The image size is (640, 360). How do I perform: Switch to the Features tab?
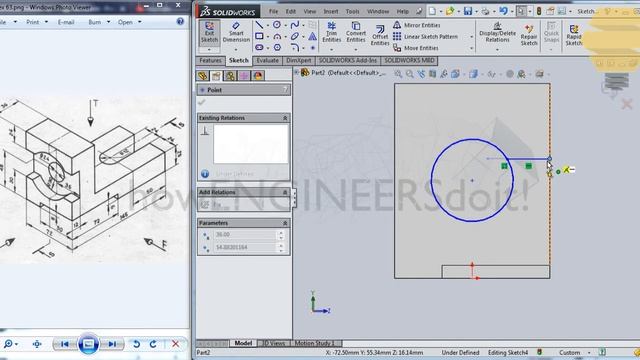click(x=211, y=60)
